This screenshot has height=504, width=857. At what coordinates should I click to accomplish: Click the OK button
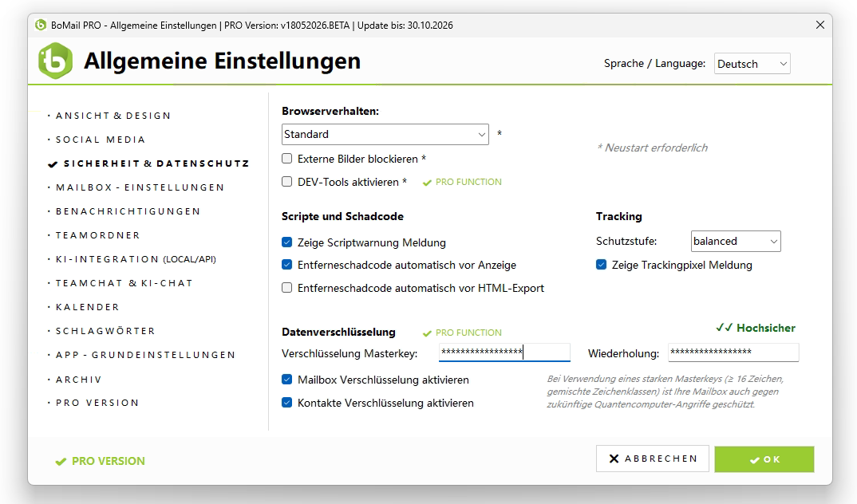pos(764,459)
